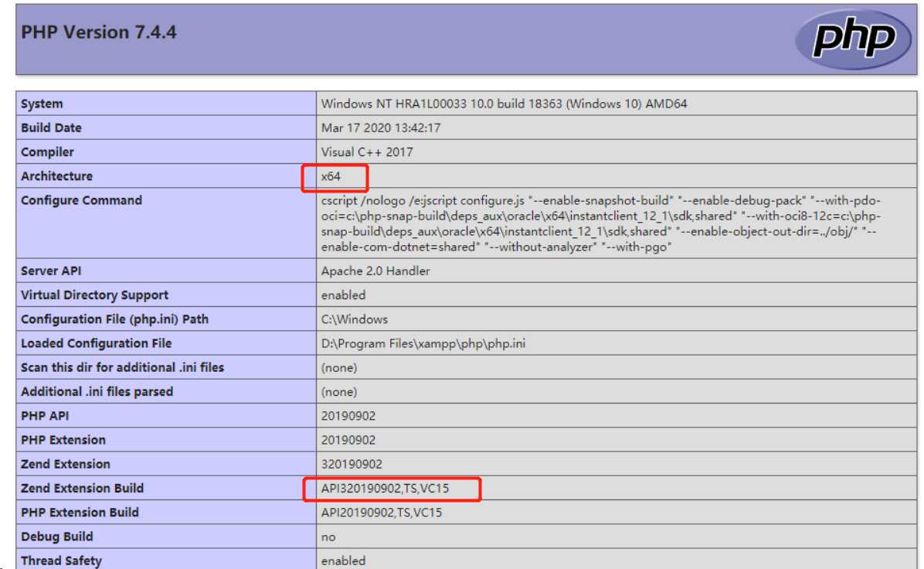Image resolution: width=924 pixels, height=569 pixels.
Task: Select the xampp php.ini path value
Action: [x=423, y=344]
